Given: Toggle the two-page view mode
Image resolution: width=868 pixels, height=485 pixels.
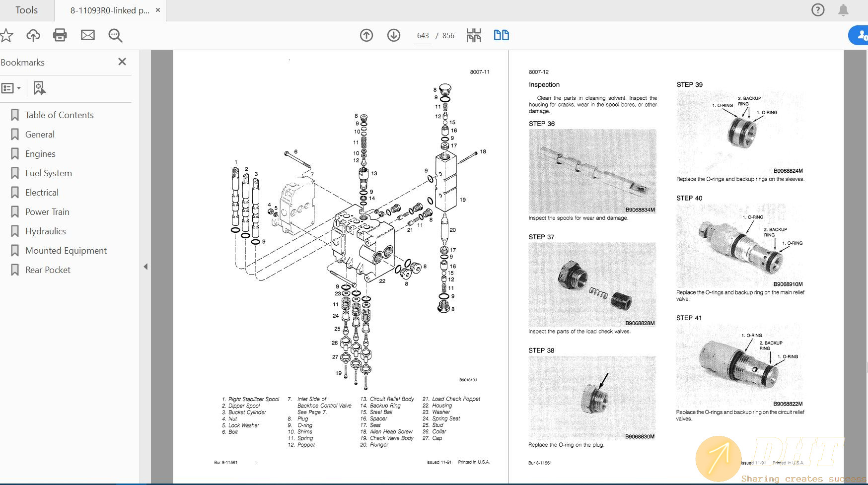Looking at the screenshot, I should click(501, 35).
